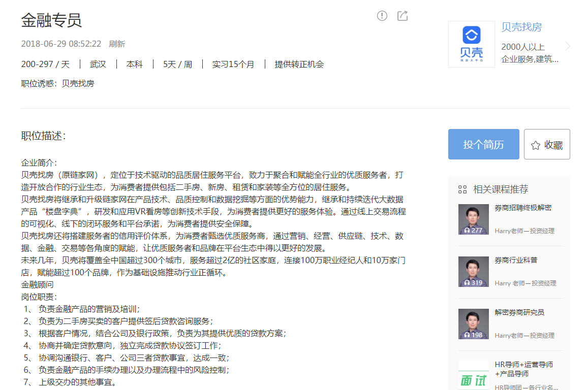Click the grid icon beside 相关课程推荐
This screenshot has height=390, width=588.
coord(462,189)
